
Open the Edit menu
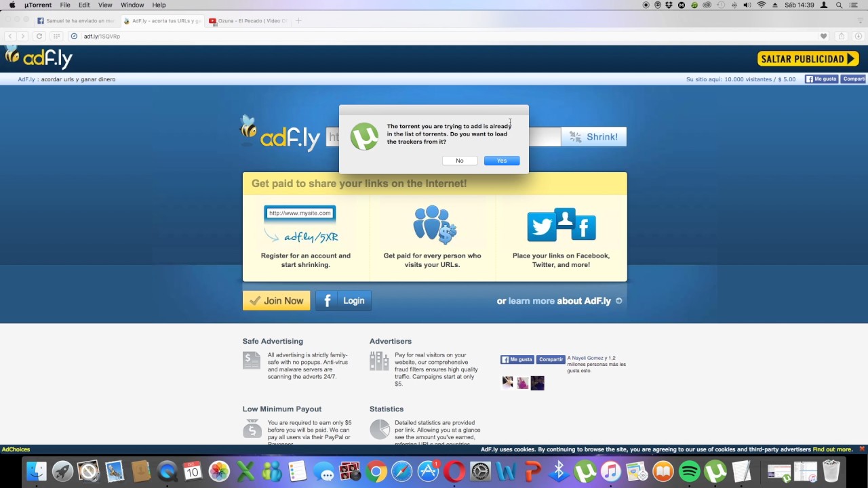pyautogui.click(x=84, y=5)
